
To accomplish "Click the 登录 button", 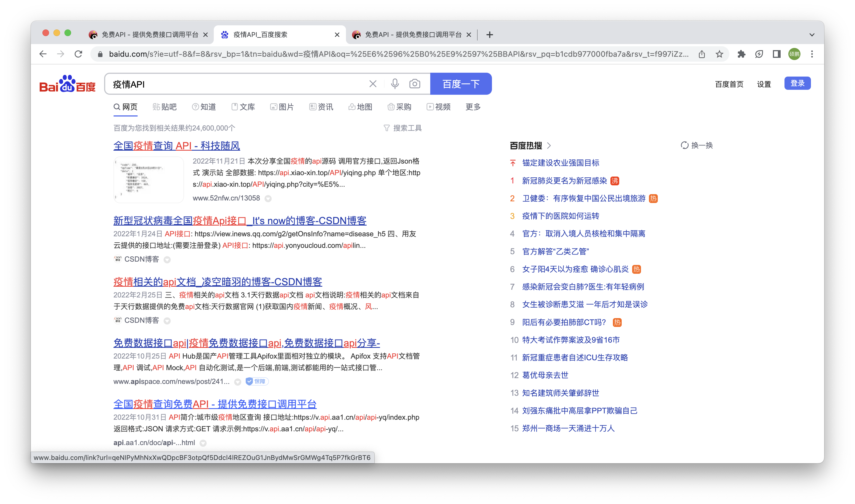I will click(x=797, y=83).
